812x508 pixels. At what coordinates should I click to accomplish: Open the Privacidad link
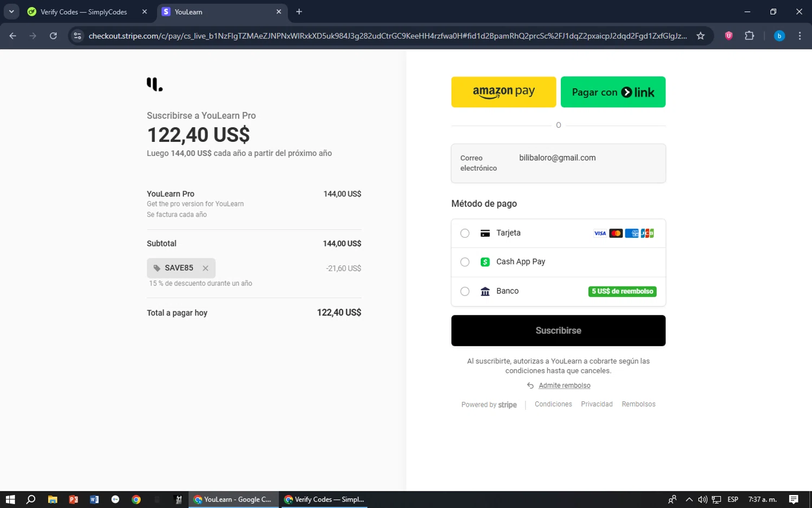click(597, 404)
